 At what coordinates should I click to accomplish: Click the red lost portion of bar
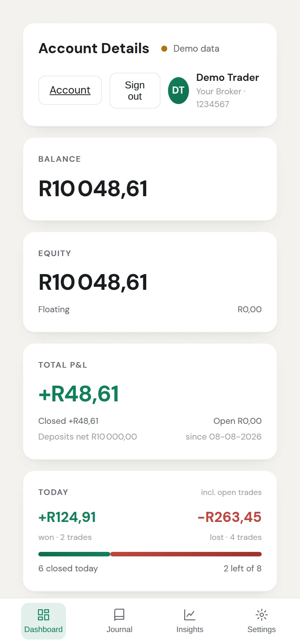186,554
